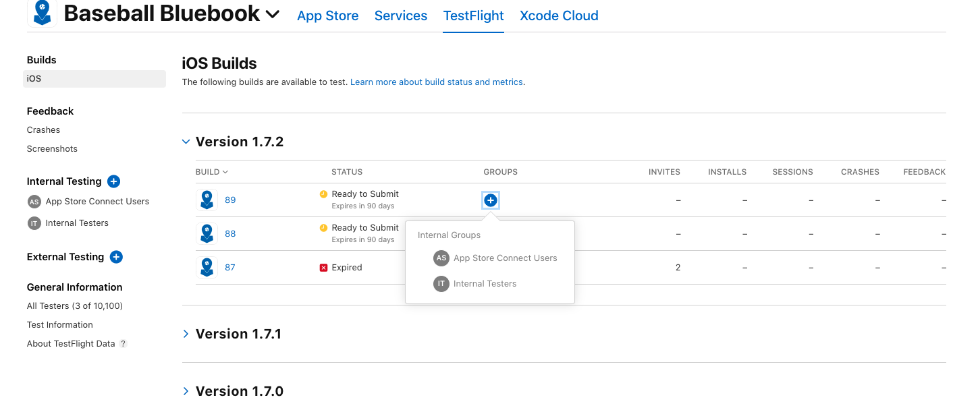Collapse the Version 1.7.2 section
The width and height of the screenshot is (980, 410).
pyautogui.click(x=186, y=142)
